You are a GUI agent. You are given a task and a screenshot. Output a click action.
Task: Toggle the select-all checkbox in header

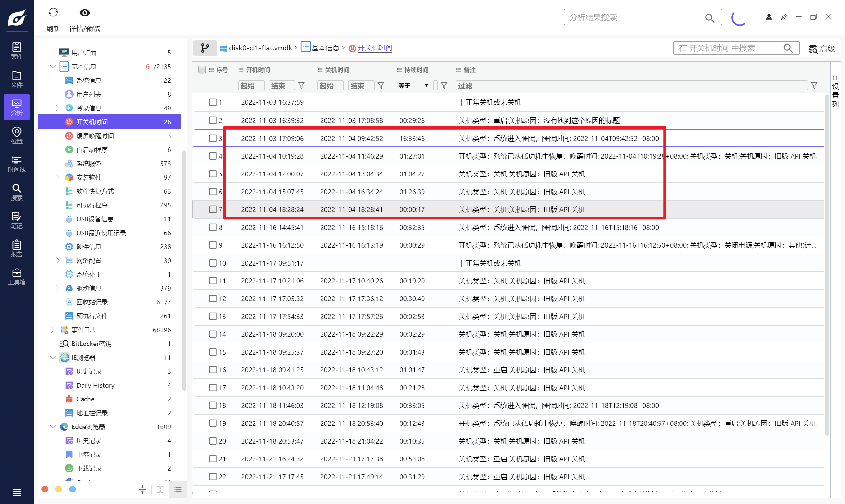tap(202, 70)
